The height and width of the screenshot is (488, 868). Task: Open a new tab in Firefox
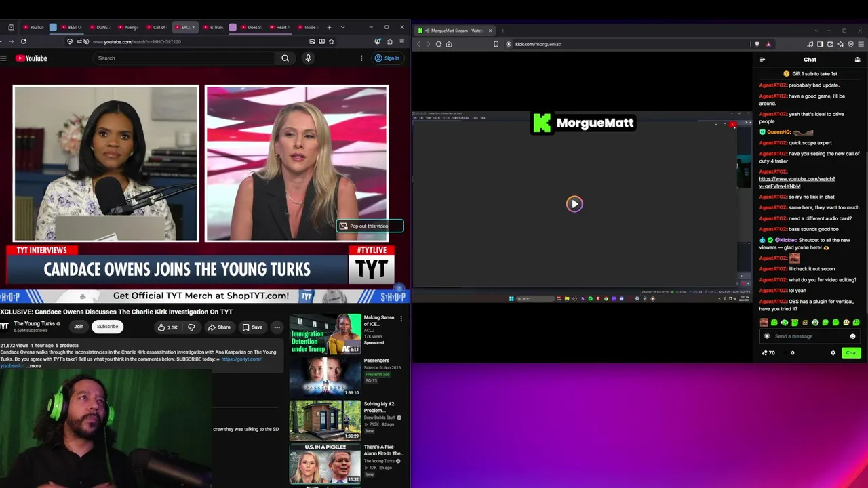click(x=329, y=27)
